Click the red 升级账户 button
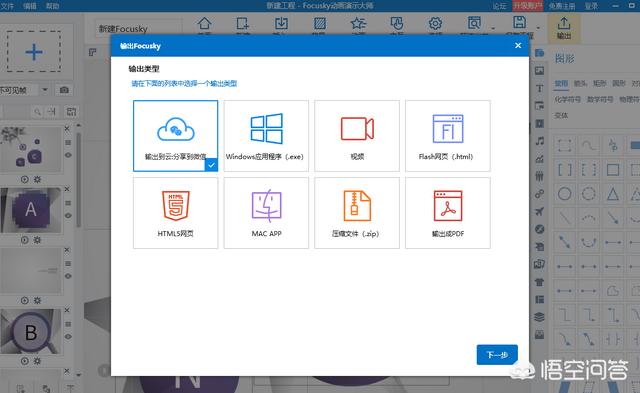640x393 pixels. point(528,6)
